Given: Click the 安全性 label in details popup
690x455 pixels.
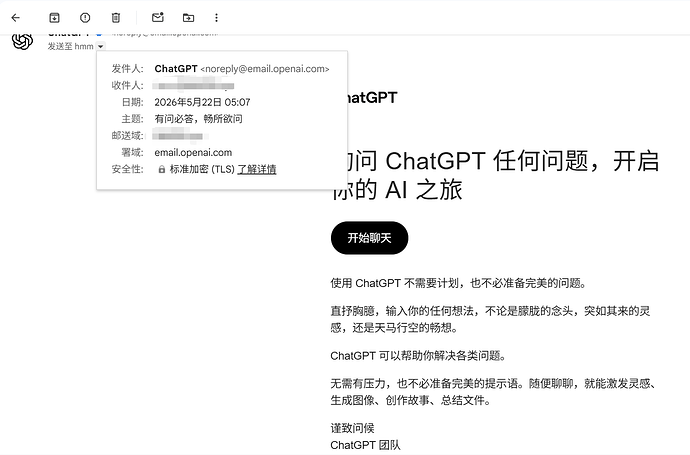Looking at the screenshot, I should pyautogui.click(x=128, y=169).
